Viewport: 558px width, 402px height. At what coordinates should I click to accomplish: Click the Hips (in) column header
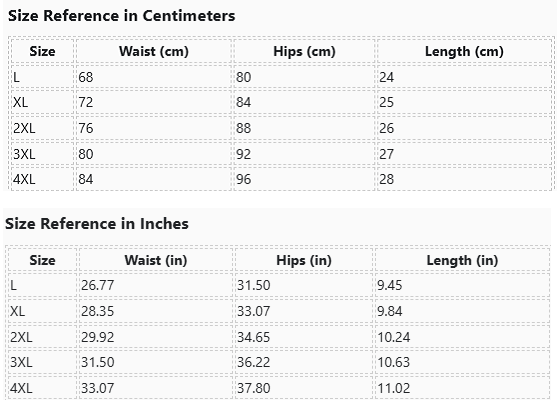(x=304, y=260)
